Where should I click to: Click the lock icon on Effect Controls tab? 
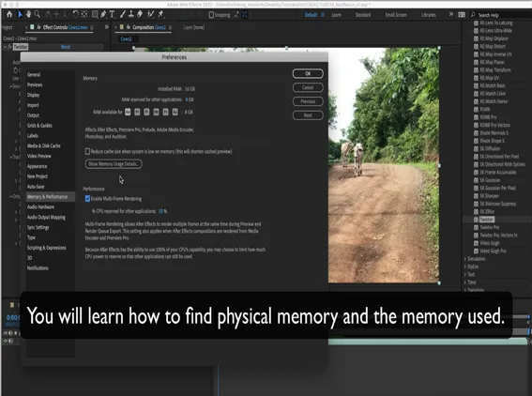tap(39, 27)
